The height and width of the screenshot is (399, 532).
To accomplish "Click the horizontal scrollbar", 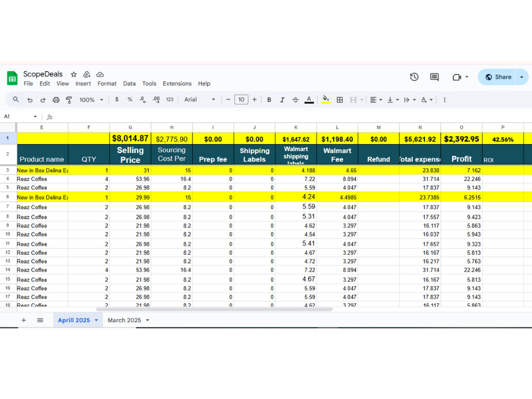I will (214, 309).
